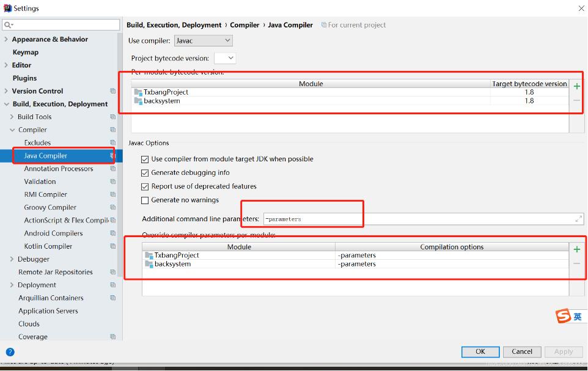Viewport: 588px width, 371px height.
Task: Select Keymap in the settings tree
Action: 26,52
